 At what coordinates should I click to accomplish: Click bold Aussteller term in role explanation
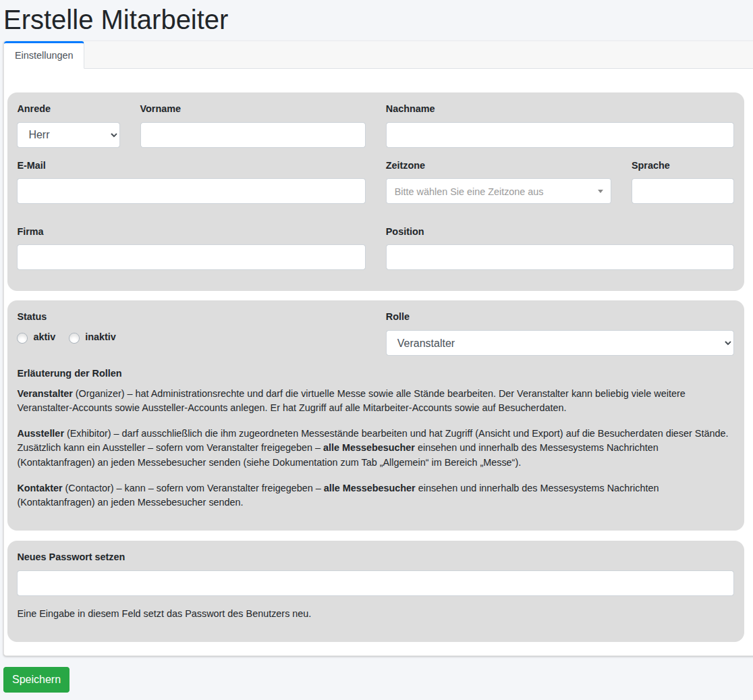[x=40, y=433]
